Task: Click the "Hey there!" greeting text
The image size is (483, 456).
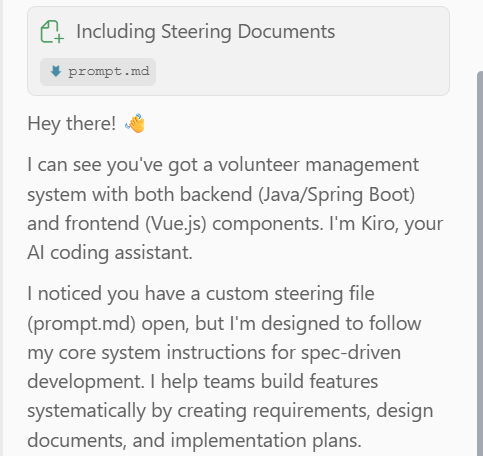Action: [72, 124]
